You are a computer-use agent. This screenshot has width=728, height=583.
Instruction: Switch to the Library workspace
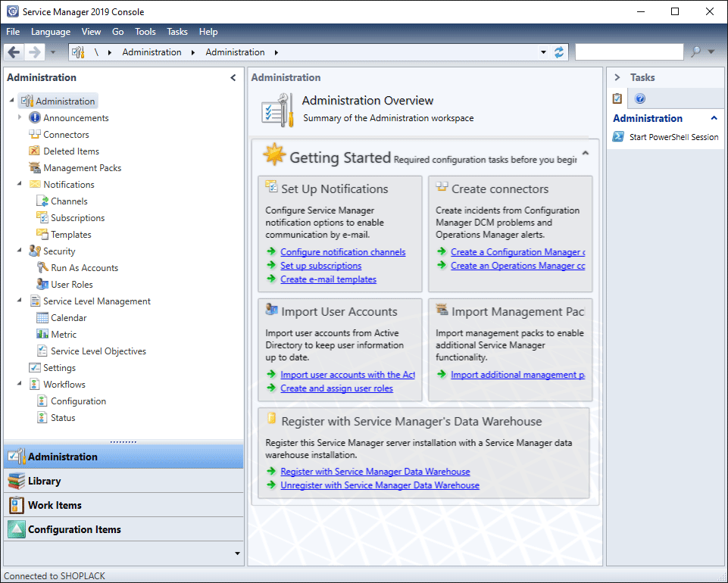point(123,481)
